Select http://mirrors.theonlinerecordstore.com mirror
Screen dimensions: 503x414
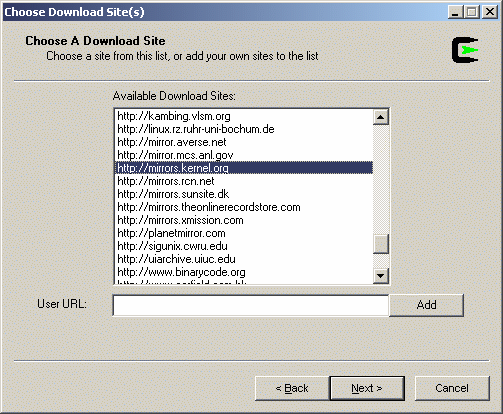pos(244,207)
